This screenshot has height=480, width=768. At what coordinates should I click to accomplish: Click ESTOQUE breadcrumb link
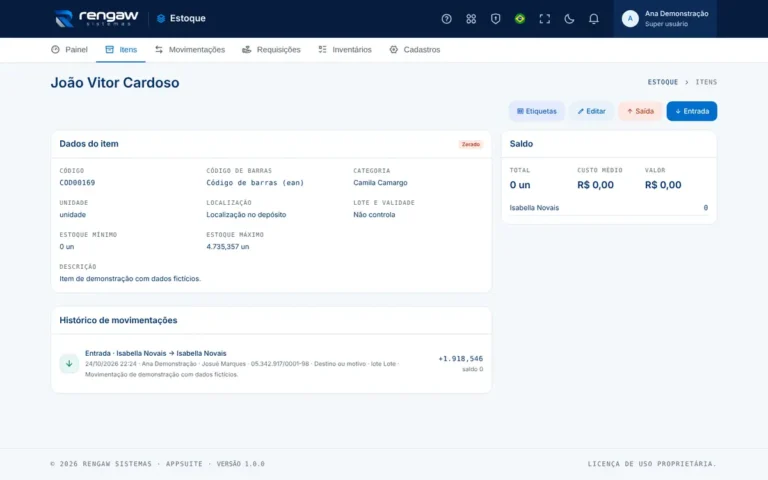[x=663, y=82]
